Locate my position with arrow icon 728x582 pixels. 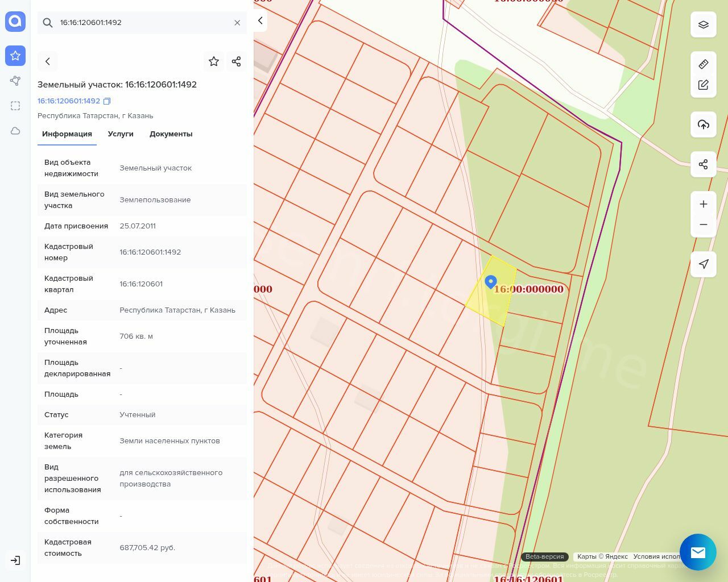pos(703,264)
